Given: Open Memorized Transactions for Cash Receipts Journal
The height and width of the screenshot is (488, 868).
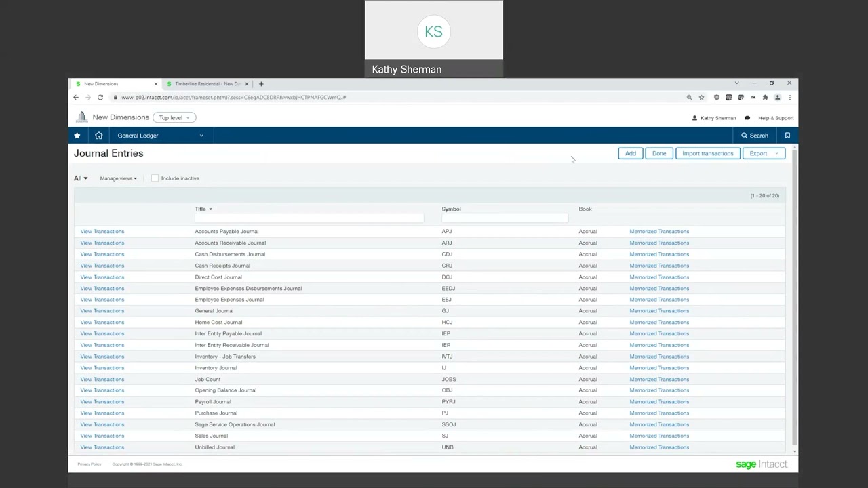Looking at the screenshot, I should 659,266.
